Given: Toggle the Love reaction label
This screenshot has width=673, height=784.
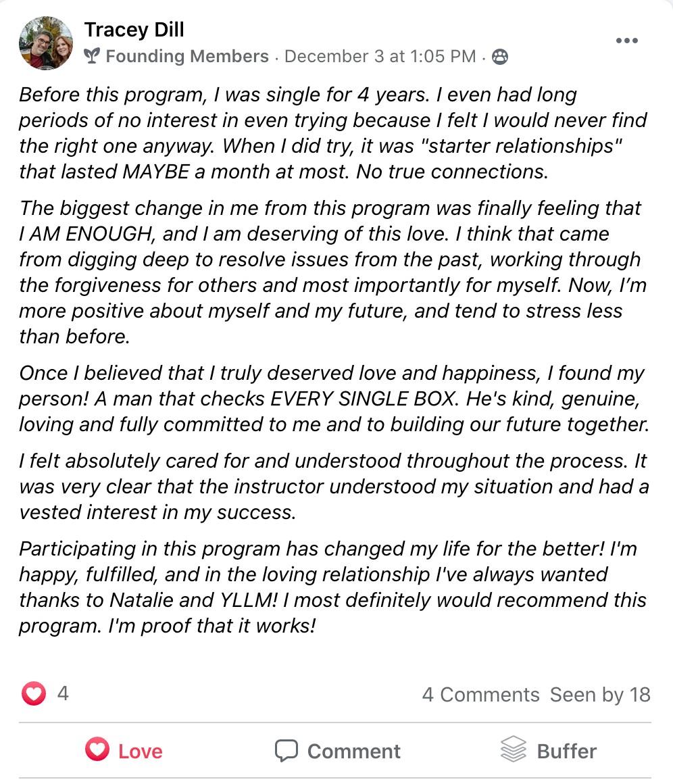Looking at the screenshot, I should click(x=141, y=751).
